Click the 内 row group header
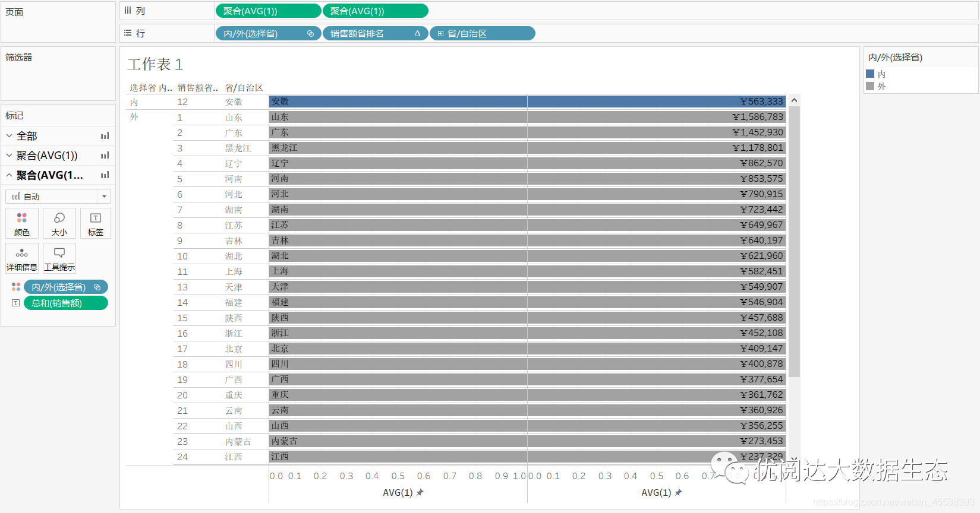The image size is (980, 513). coord(134,102)
